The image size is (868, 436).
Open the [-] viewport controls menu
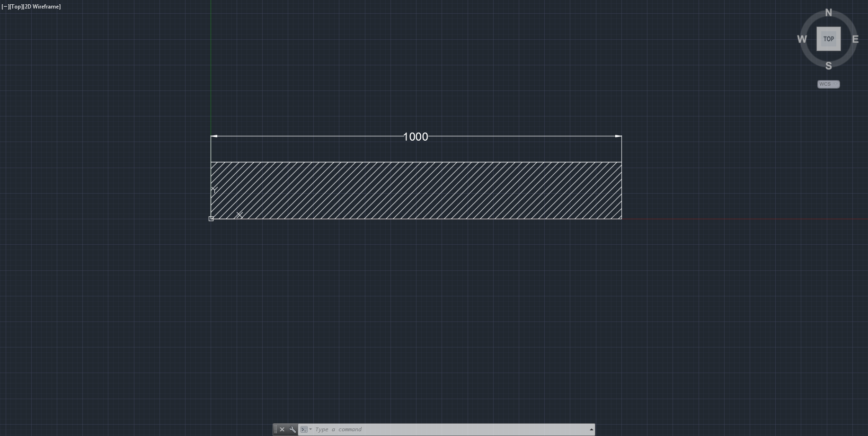[5, 7]
